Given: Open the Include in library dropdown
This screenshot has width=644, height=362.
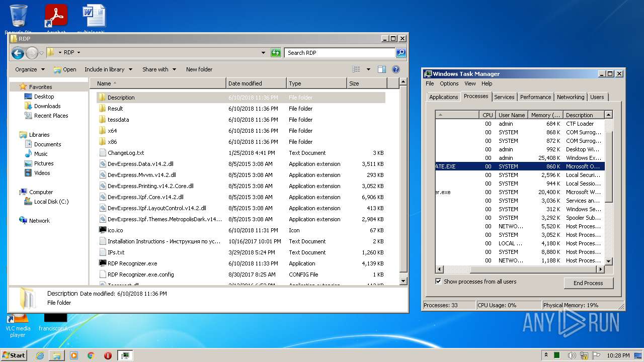Looking at the screenshot, I should click(108, 69).
